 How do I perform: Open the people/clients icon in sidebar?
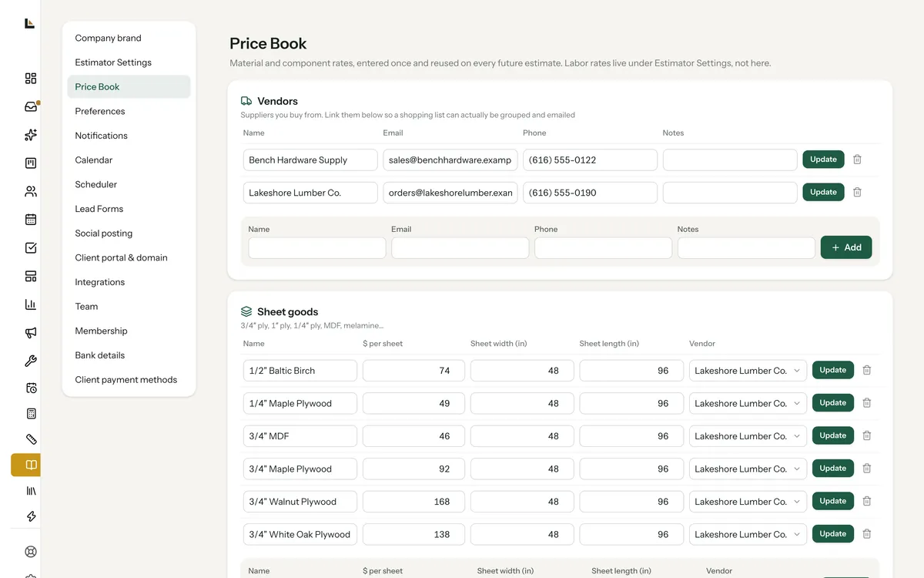click(31, 191)
